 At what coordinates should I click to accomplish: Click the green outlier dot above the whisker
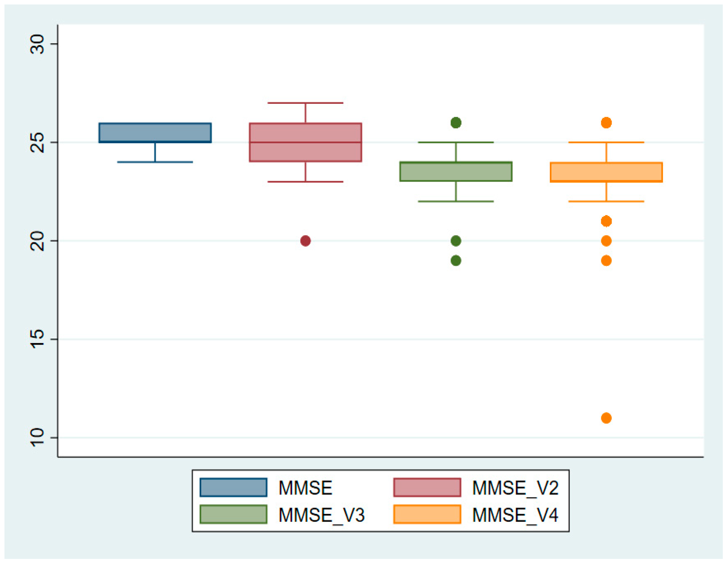[456, 122]
